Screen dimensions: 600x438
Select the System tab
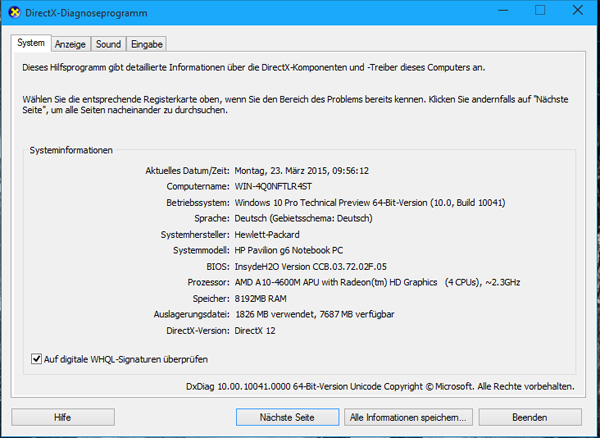point(31,43)
